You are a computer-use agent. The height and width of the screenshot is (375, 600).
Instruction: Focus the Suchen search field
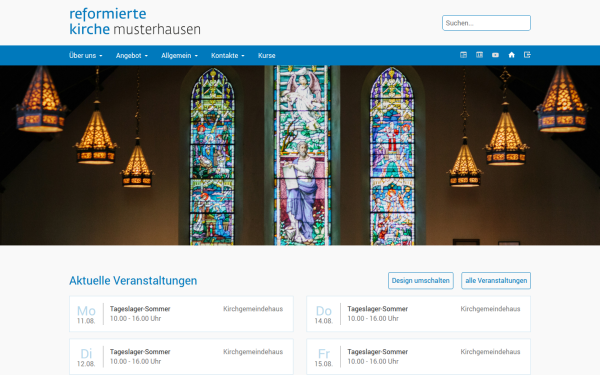(x=486, y=23)
